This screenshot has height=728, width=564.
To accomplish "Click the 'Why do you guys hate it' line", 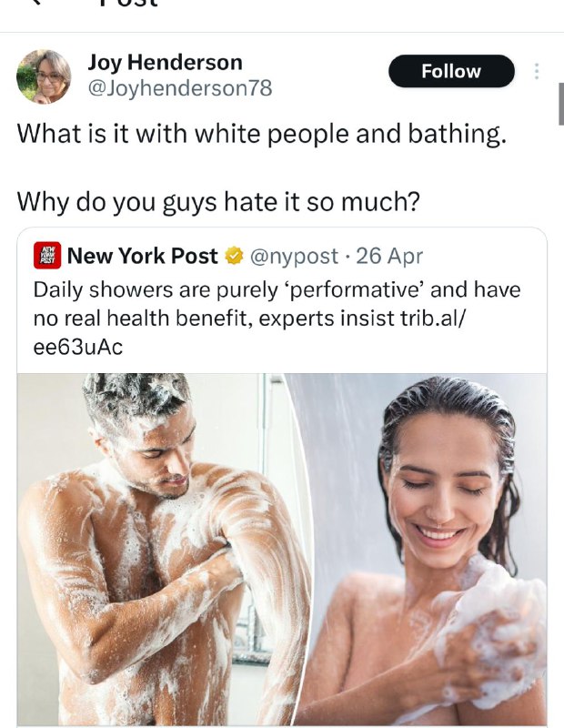I will pyautogui.click(x=218, y=201).
